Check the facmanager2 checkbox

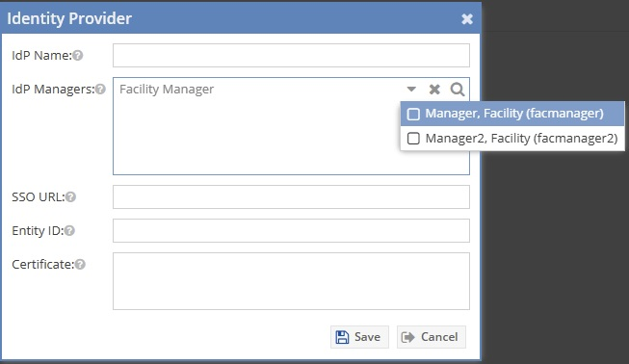pos(413,139)
